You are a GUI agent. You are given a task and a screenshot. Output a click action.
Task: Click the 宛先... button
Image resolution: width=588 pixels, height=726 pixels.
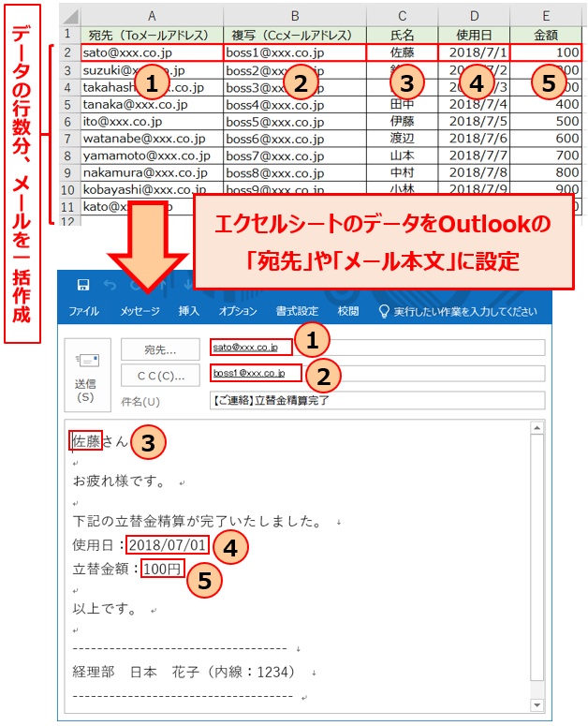tap(160, 349)
